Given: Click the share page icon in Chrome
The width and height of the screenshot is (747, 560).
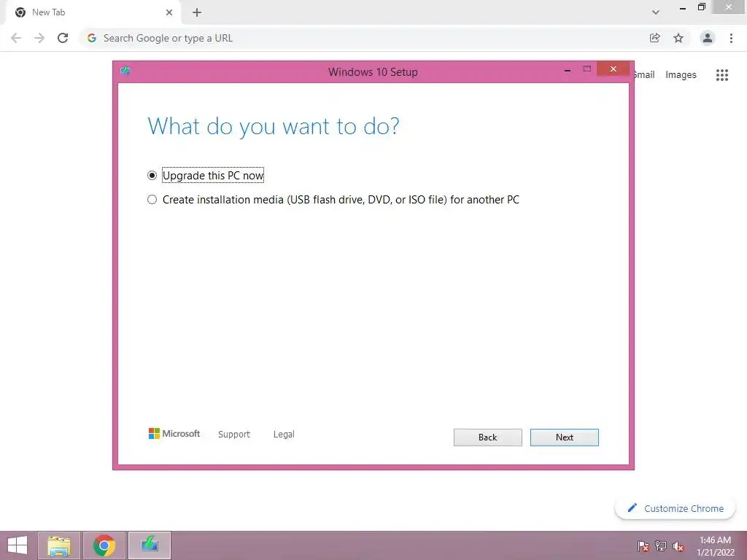Looking at the screenshot, I should tap(655, 38).
